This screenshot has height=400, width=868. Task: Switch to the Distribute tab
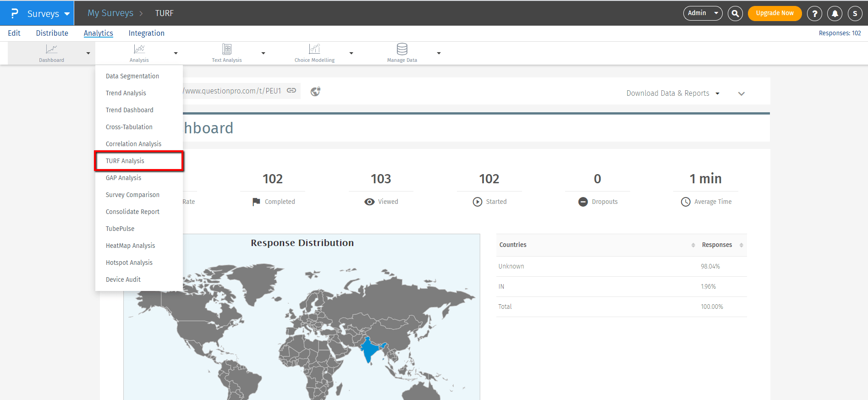pyautogui.click(x=52, y=33)
